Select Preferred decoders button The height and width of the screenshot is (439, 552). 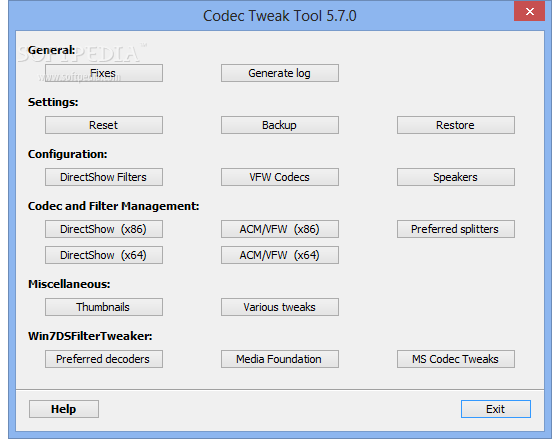pyautogui.click(x=104, y=359)
